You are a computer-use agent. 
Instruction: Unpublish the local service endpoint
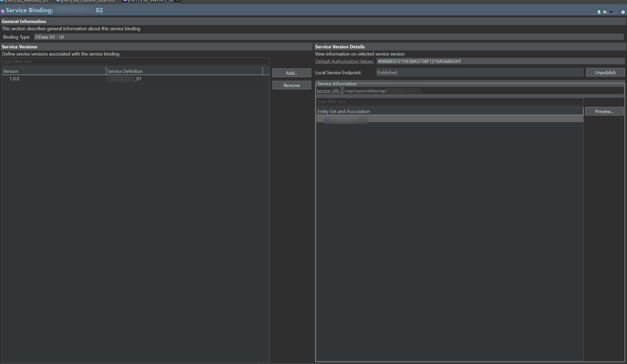[x=605, y=72]
